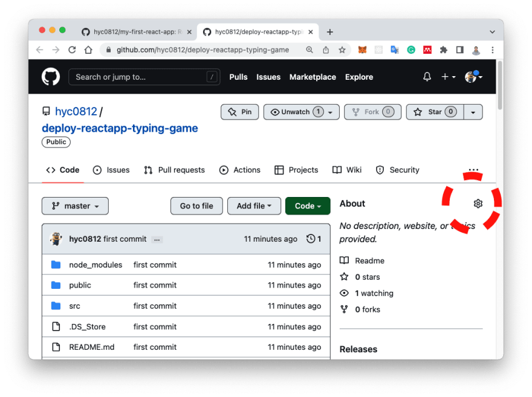The height and width of the screenshot is (397, 532).
Task: Click the Unwatch button
Action: pyautogui.click(x=301, y=112)
